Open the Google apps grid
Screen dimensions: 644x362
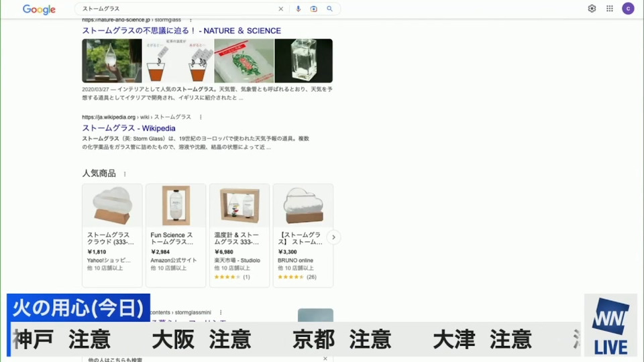(x=610, y=8)
